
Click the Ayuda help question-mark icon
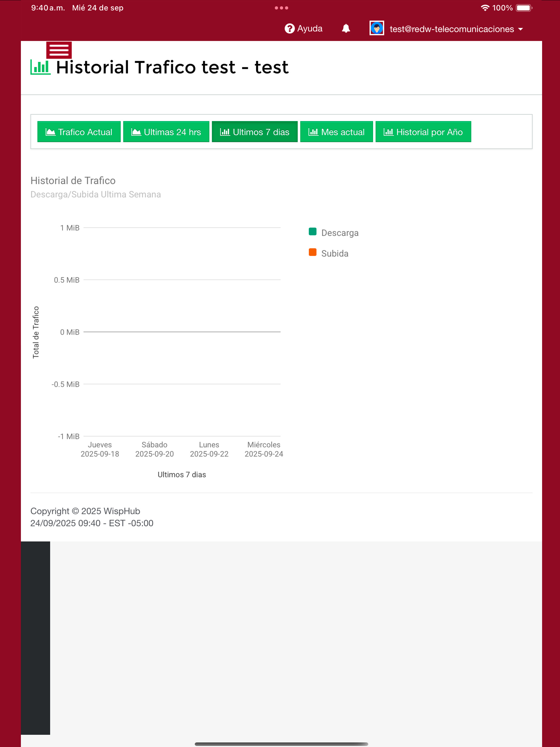pyautogui.click(x=289, y=29)
